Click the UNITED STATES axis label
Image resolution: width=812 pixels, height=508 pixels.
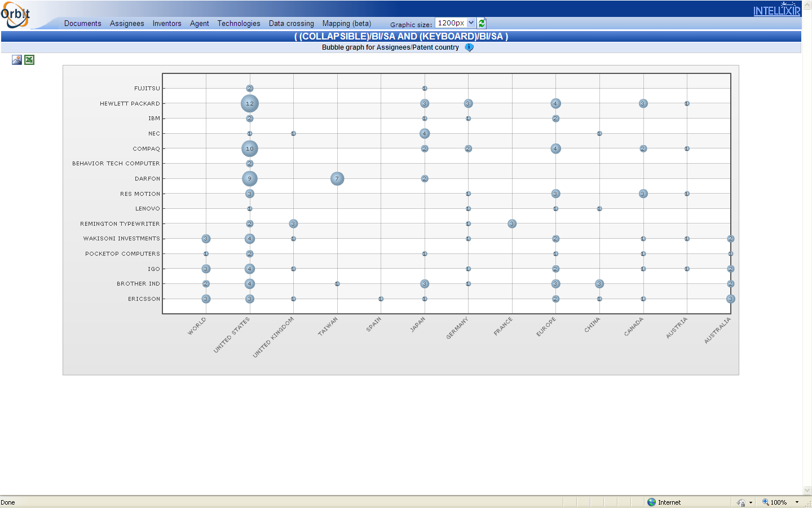pos(231,335)
